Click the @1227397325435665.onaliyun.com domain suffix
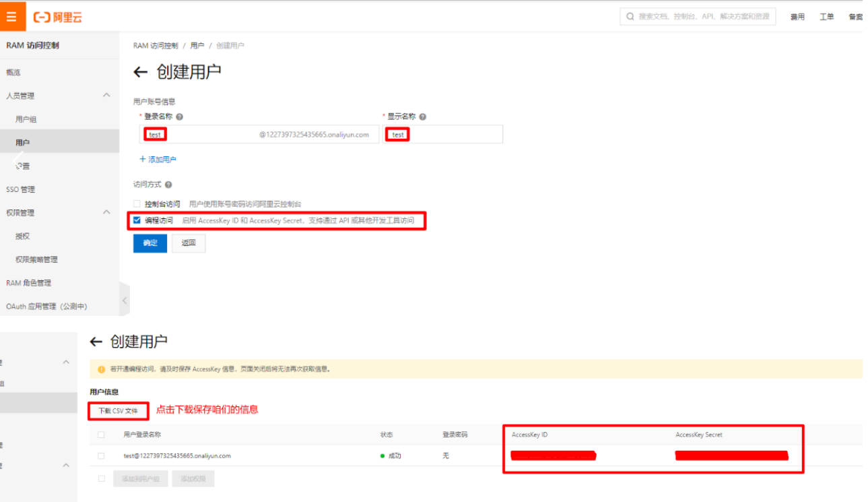The width and height of the screenshot is (868, 502). pyautogui.click(x=314, y=135)
